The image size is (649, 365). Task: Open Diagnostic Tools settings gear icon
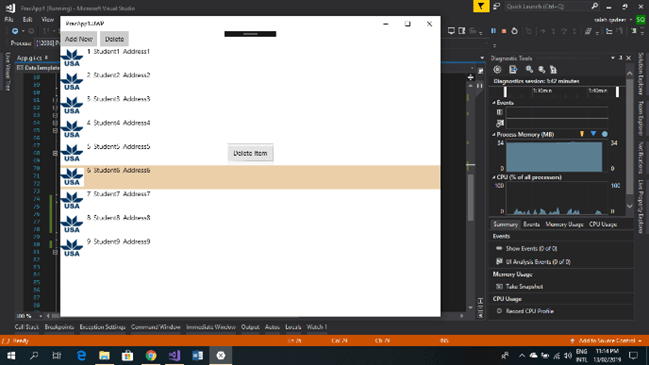click(497, 70)
